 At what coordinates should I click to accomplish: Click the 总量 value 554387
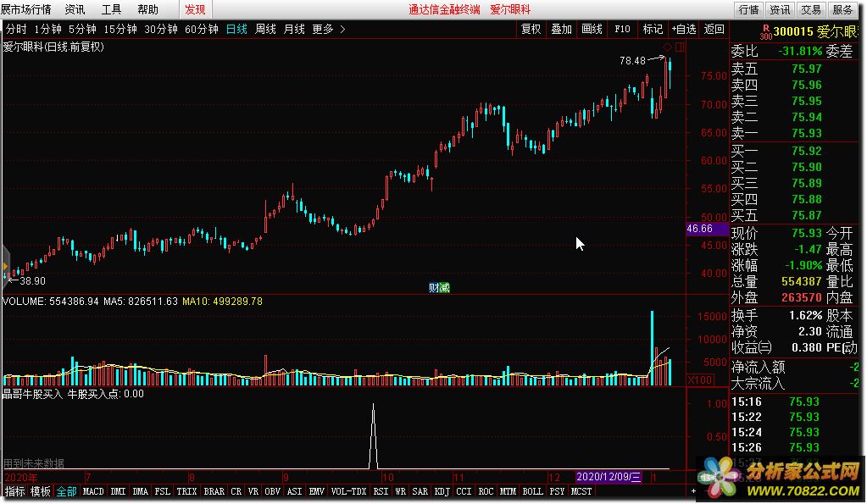click(801, 281)
